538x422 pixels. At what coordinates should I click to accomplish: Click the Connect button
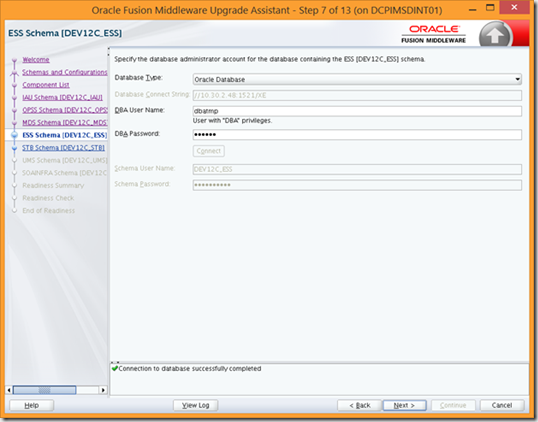tap(209, 151)
